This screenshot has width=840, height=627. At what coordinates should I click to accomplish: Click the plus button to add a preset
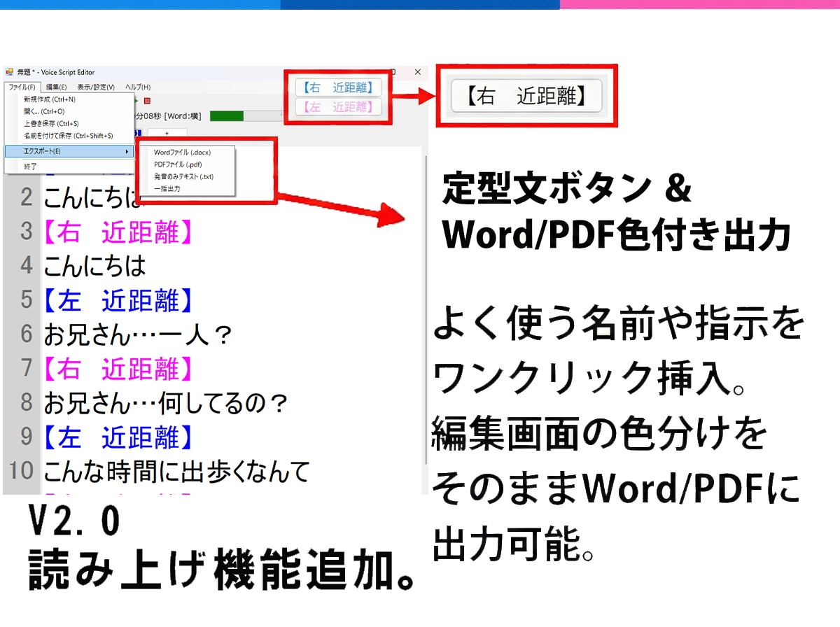pyautogui.click(x=167, y=133)
